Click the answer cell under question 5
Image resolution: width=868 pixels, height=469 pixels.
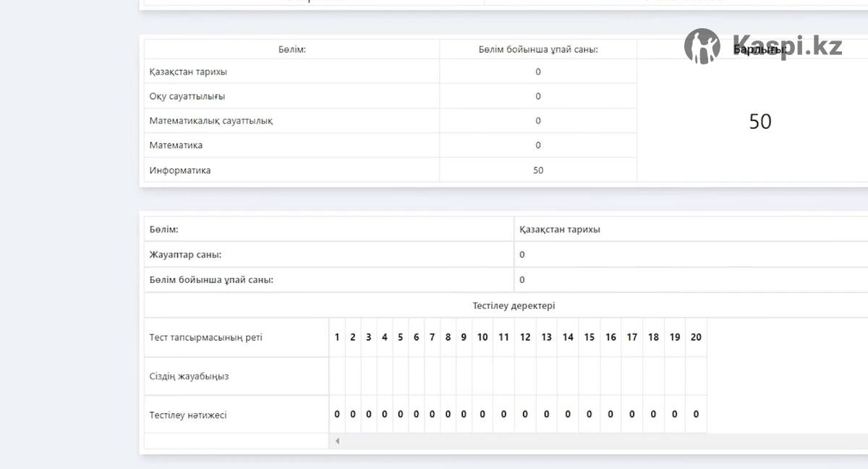(x=400, y=376)
